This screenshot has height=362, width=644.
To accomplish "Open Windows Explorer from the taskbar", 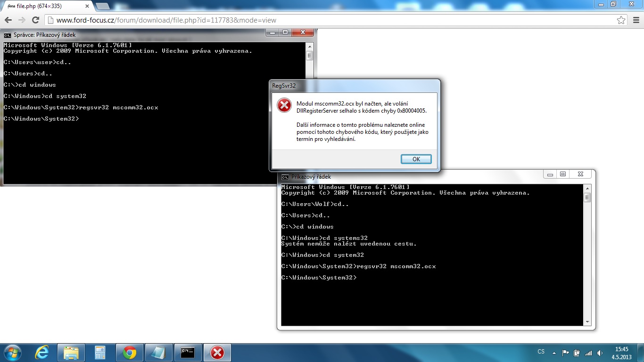I will click(x=71, y=353).
